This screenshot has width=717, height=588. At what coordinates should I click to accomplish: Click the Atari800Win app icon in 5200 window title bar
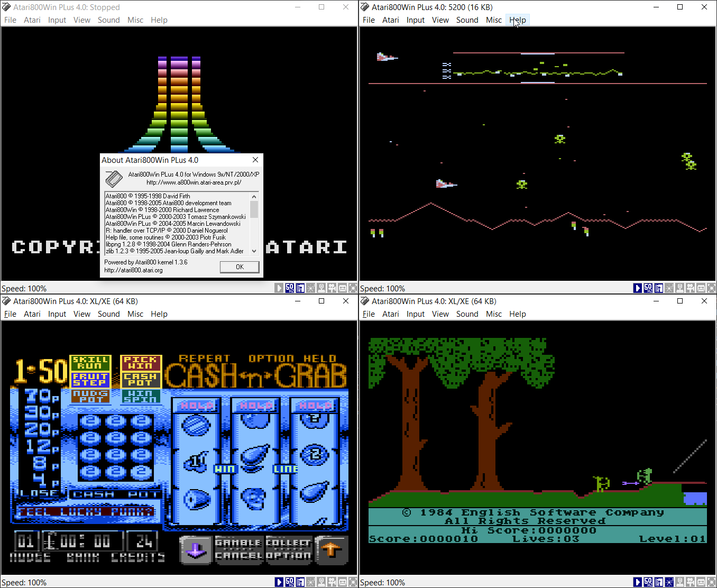pos(365,7)
